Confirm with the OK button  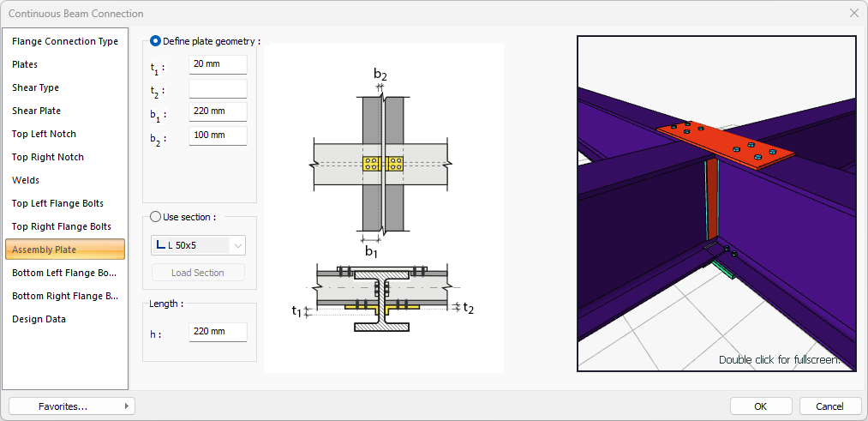761,406
